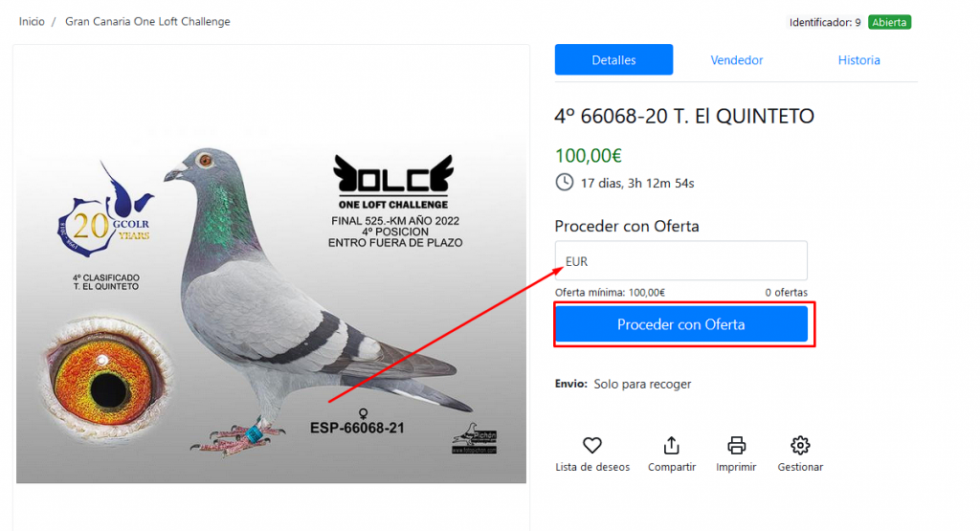Switch to the Detalles tab
This screenshot has width=980, height=531.
pos(613,60)
